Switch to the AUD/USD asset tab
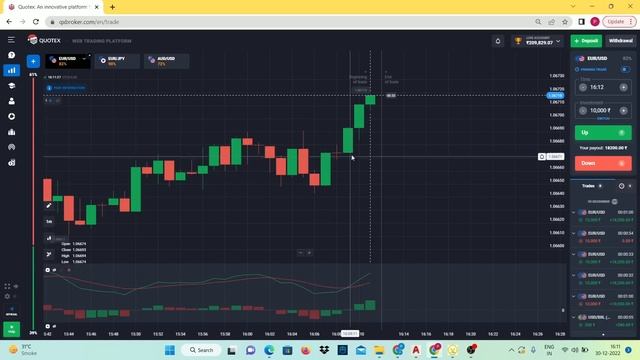The image size is (640, 360). click(x=167, y=61)
